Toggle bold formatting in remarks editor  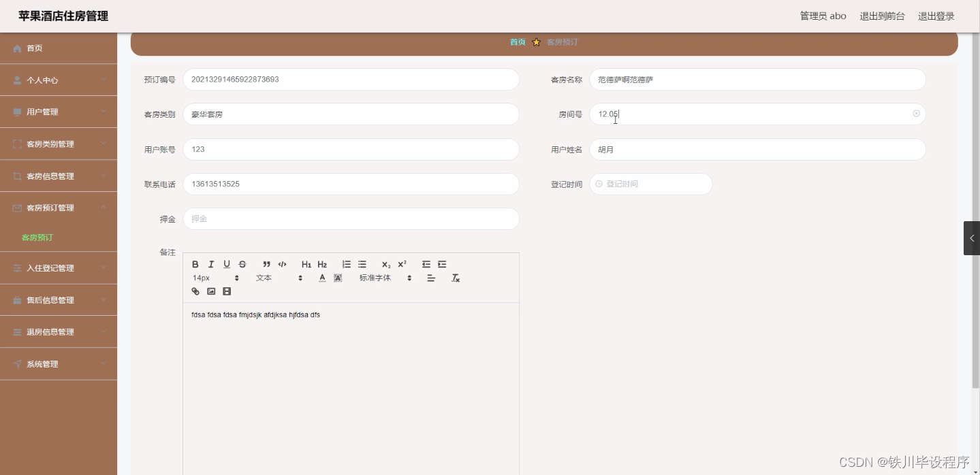pos(195,264)
